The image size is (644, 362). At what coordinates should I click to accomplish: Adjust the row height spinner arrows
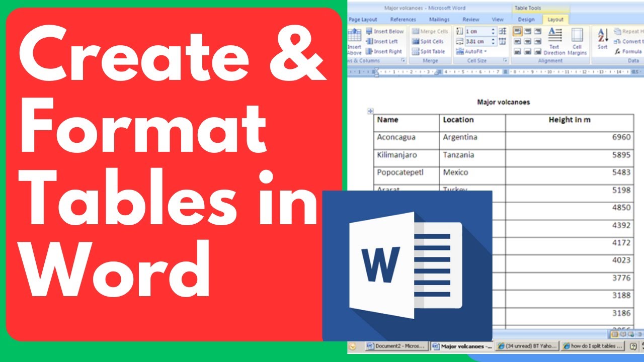coord(494,31)
